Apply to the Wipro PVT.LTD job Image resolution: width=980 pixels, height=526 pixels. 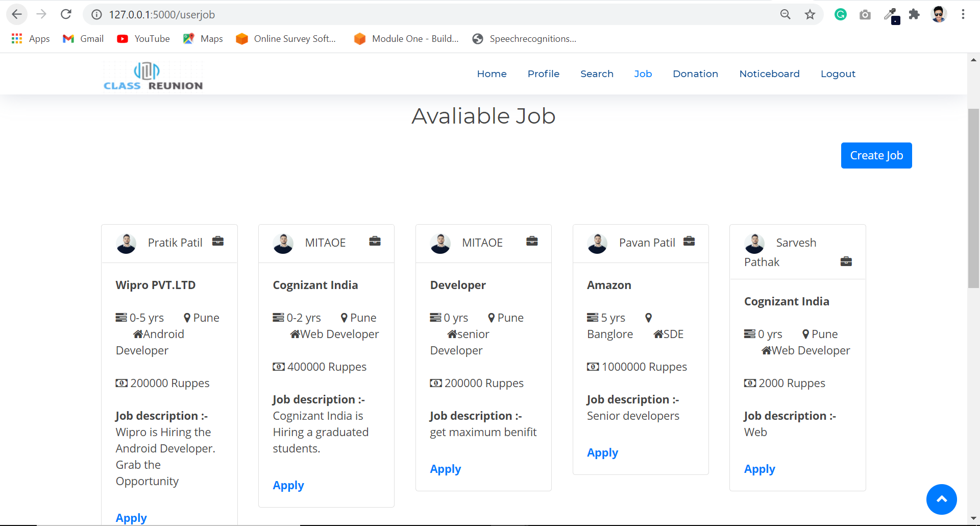click(131, 518)
